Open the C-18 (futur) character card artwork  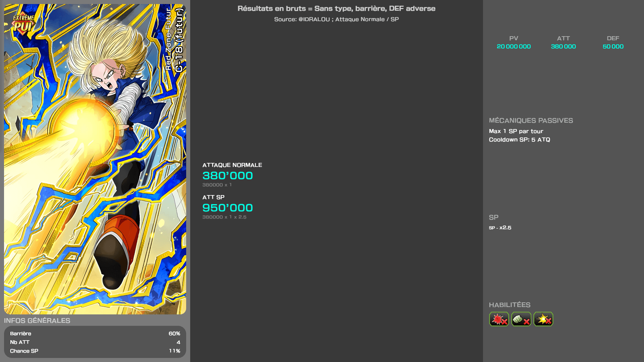click(x=95, y=159)
